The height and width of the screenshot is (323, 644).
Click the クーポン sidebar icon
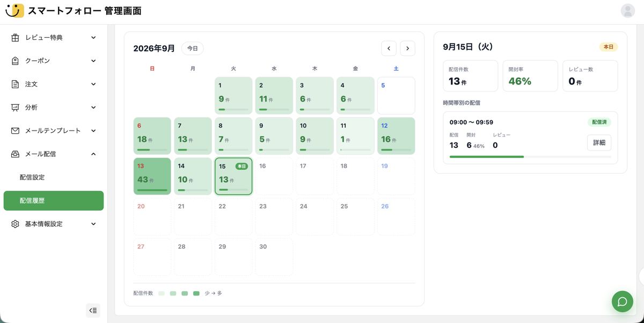pyautogui.click(x=15, y=61)
